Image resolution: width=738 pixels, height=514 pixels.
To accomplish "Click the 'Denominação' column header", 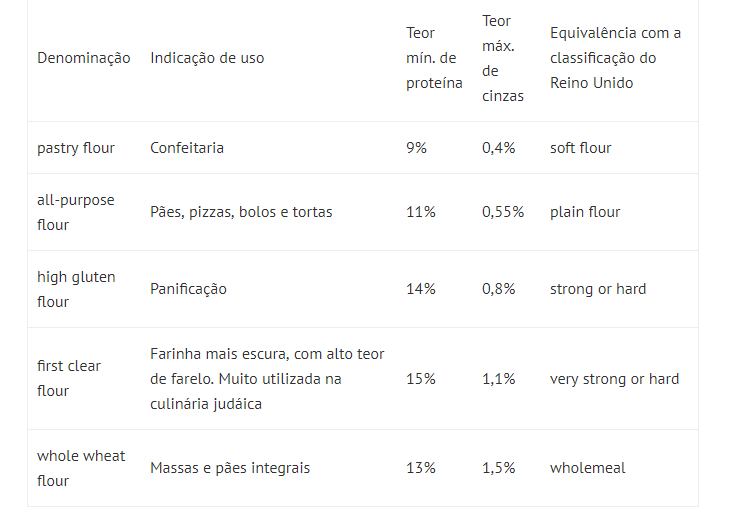I will tap(84, 58).
